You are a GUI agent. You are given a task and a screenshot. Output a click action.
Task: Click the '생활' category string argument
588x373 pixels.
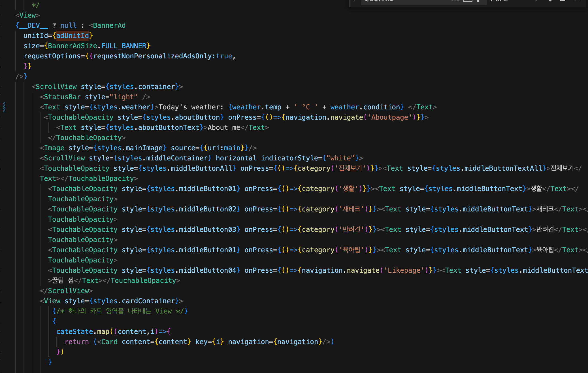coord(349,189)
